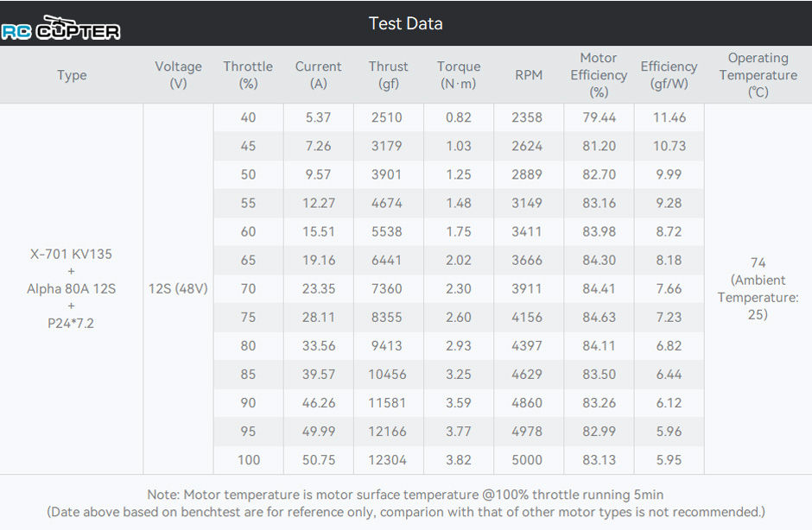The height and width of the screenshot is (530, 812).
Task: Click the Type column header
Action: click(x=72, y=75)
